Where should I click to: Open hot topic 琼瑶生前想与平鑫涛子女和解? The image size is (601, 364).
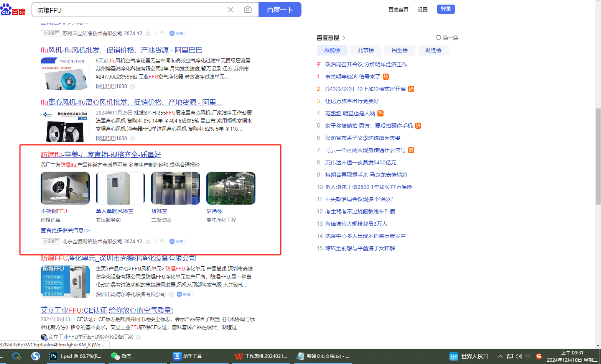coord(360,248)
